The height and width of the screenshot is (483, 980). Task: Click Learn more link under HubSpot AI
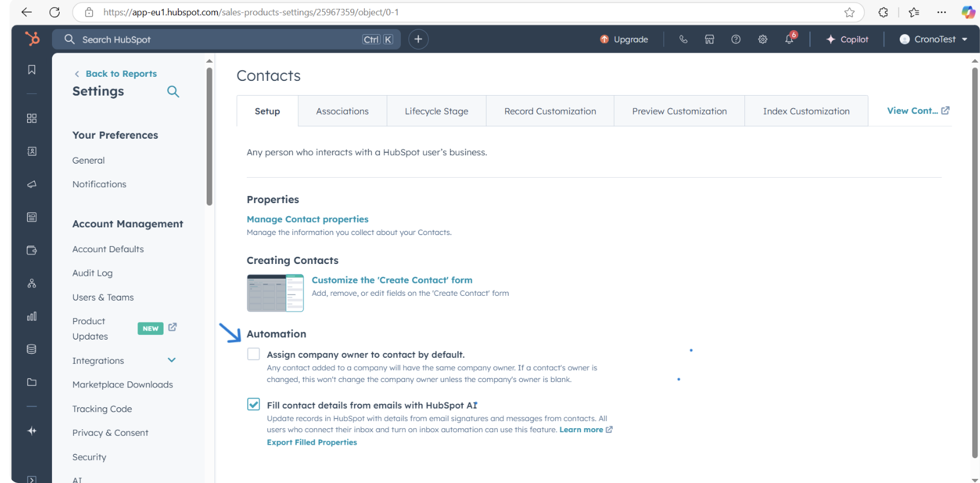[x=586, y=430]
